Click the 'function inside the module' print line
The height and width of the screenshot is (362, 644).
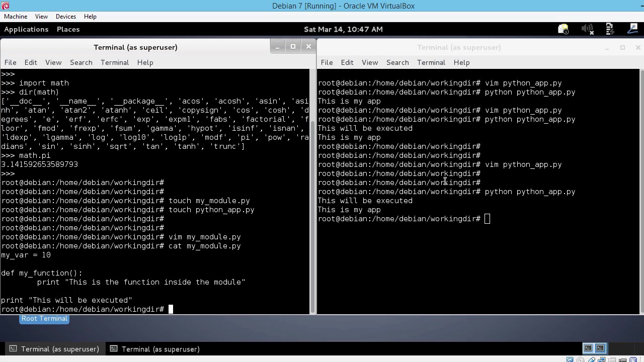coord(141,282)
